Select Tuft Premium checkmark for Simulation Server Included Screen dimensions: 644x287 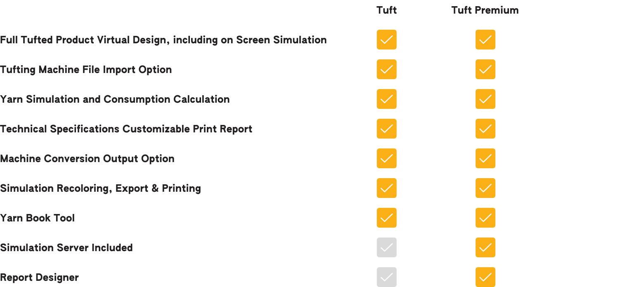[485, 247]
